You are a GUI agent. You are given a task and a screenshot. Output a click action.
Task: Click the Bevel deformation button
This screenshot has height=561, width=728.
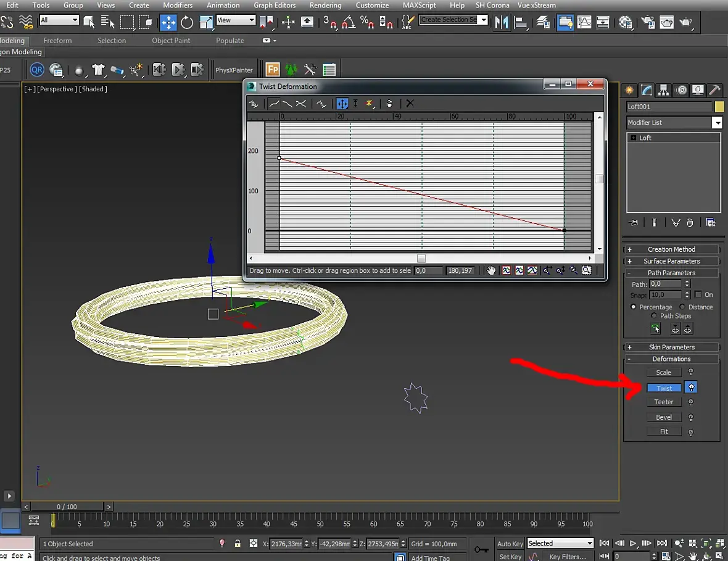point(664,417)
